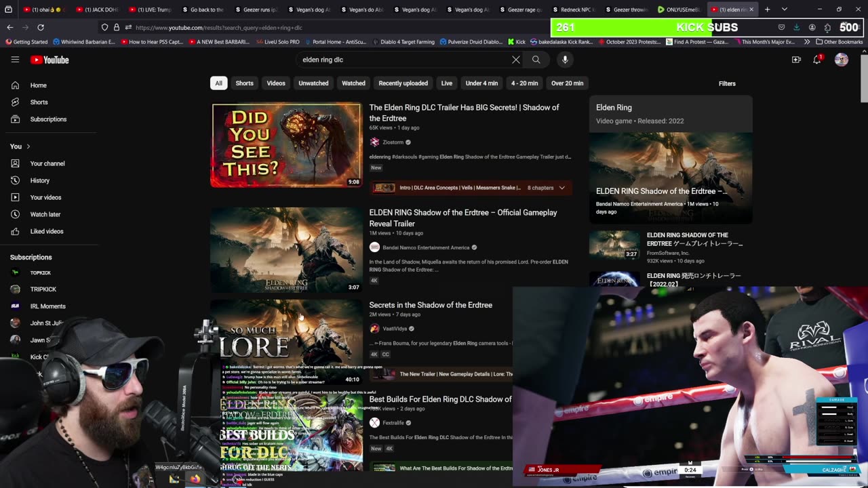Click the 3:07 gameplay trailer thumbnail
The height and width of the screenshot is (488, 868).
click(286, 250)
